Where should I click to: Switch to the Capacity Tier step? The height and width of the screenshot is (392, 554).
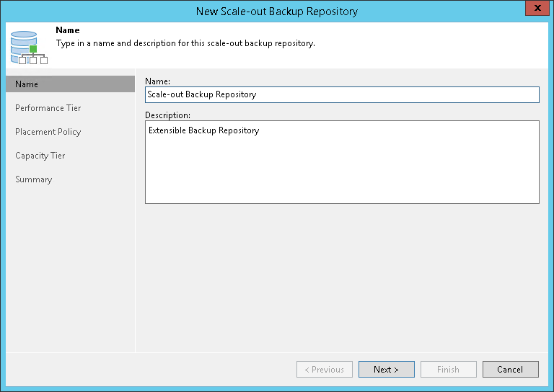(x=40, y=156)
